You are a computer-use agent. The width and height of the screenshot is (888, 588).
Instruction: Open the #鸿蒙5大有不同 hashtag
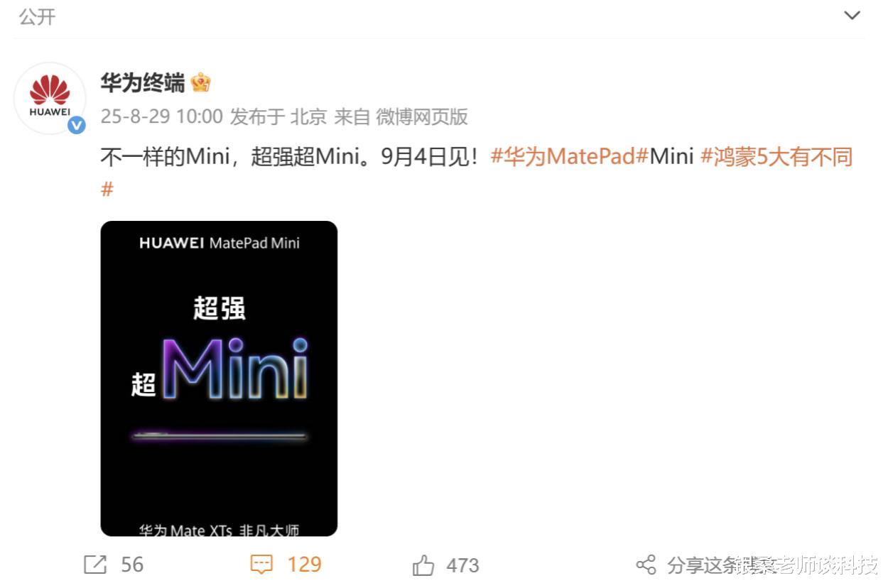pos(776,156)
